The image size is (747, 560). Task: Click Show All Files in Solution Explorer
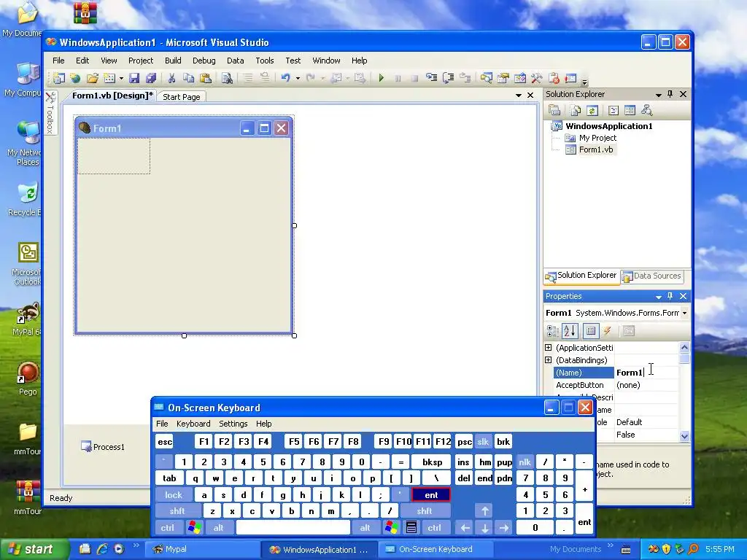[x=576, y=111]
